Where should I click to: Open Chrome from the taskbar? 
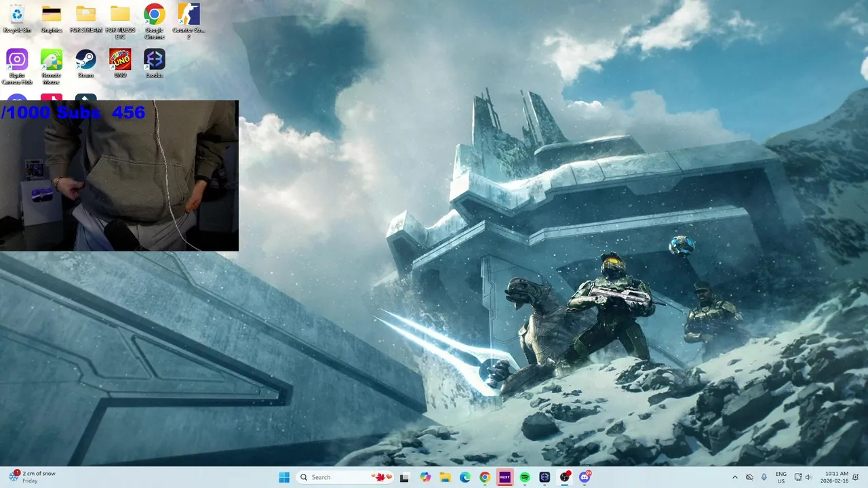click(485, 477)
